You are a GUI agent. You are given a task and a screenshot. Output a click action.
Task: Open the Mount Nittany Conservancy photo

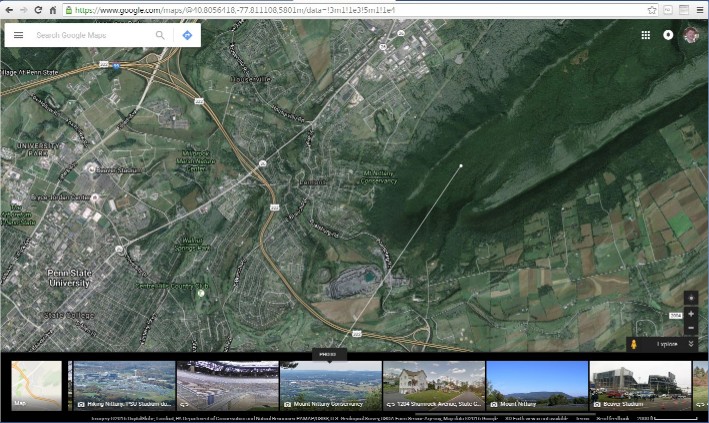331,385
